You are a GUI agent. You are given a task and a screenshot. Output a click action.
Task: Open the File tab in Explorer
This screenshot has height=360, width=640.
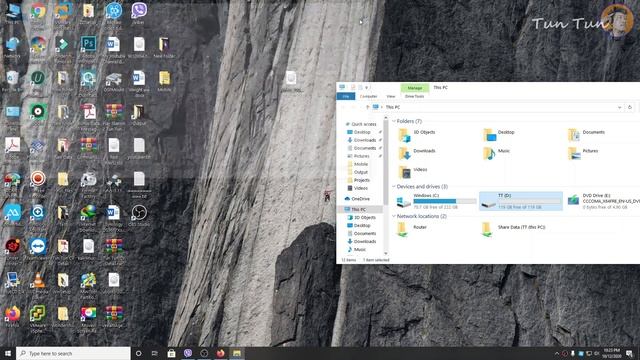(346, 96)
